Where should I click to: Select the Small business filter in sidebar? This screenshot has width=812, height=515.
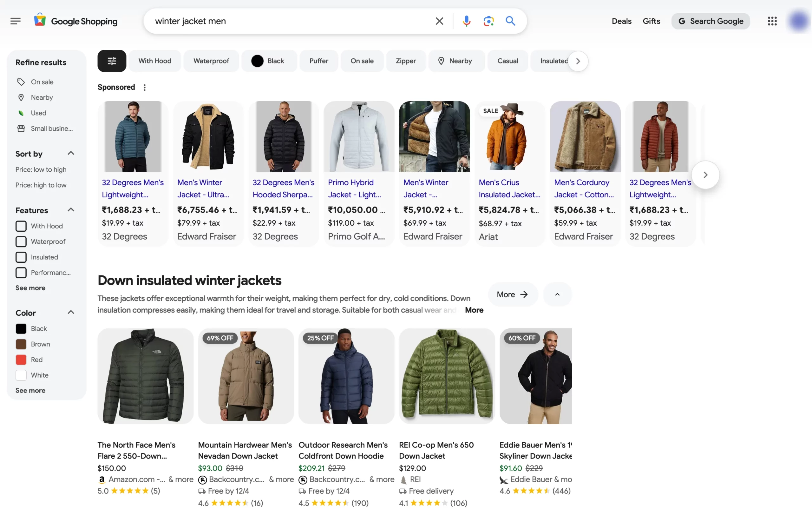44,129
